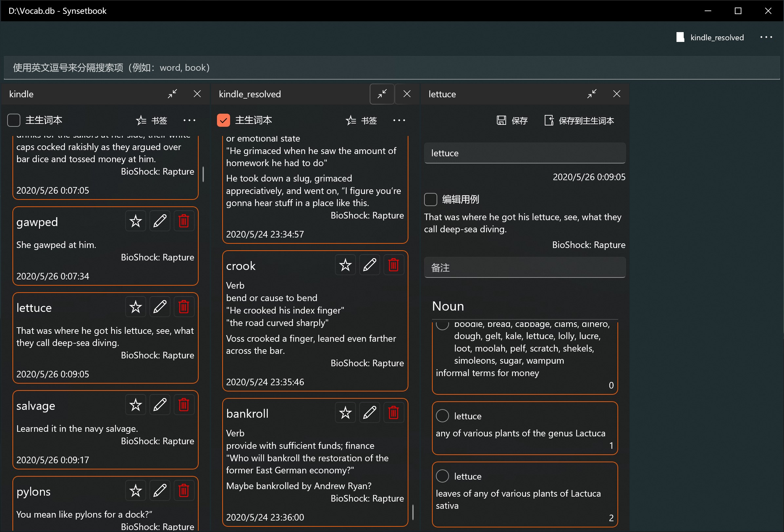Uncheck 主生词本 in kindle_resolved panel
Screen dimensions: 784x532
coord(223,120)
